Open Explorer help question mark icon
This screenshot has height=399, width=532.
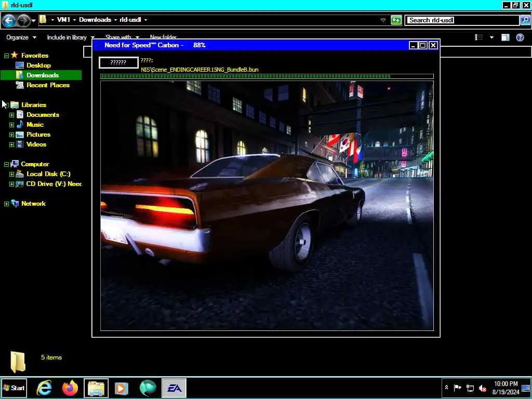pyautogui.click(x=520, y=37)
